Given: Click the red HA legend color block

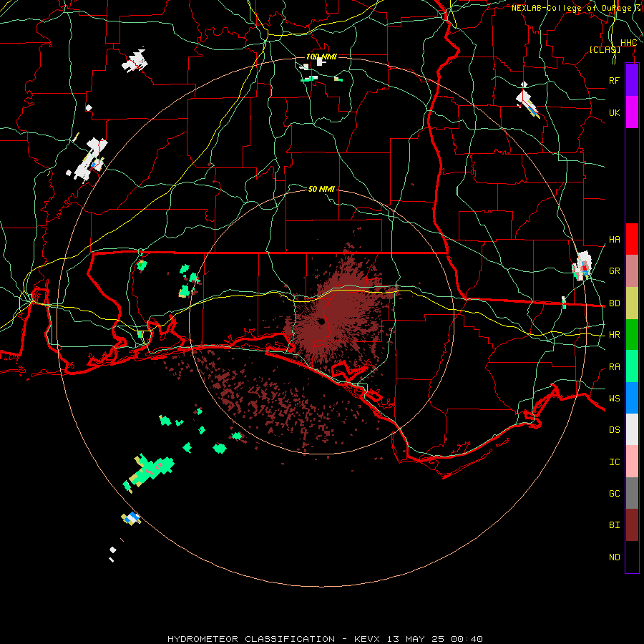Looking at the screenshot, I should tap(632, 239).
